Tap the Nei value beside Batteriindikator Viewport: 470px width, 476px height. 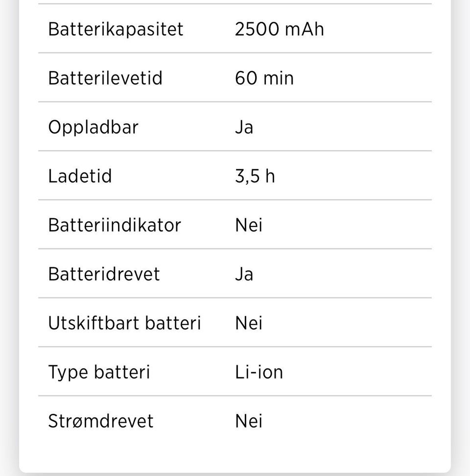249,225
